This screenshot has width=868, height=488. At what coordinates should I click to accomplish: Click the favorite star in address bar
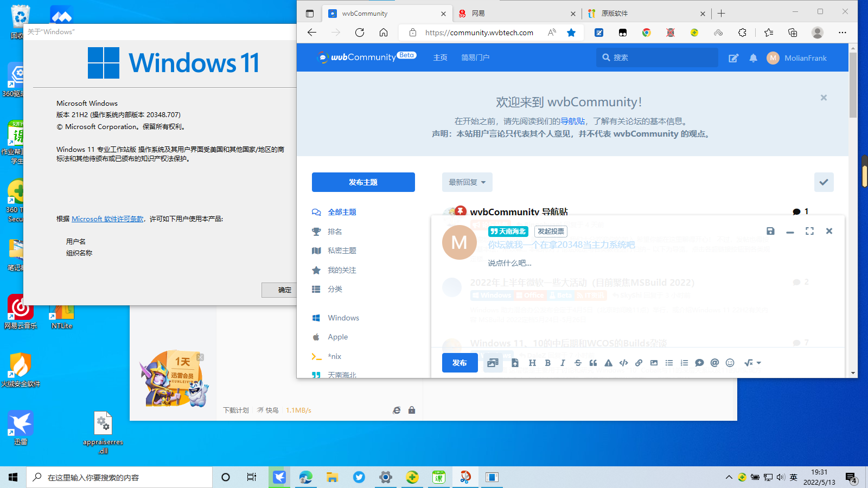point(571,33)
